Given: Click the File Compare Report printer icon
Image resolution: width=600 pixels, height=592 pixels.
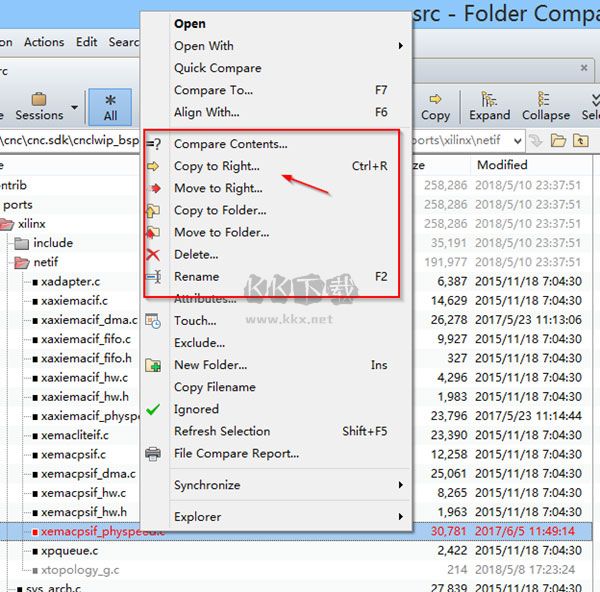Looking at the screenshot, I should tap(153, 453).
